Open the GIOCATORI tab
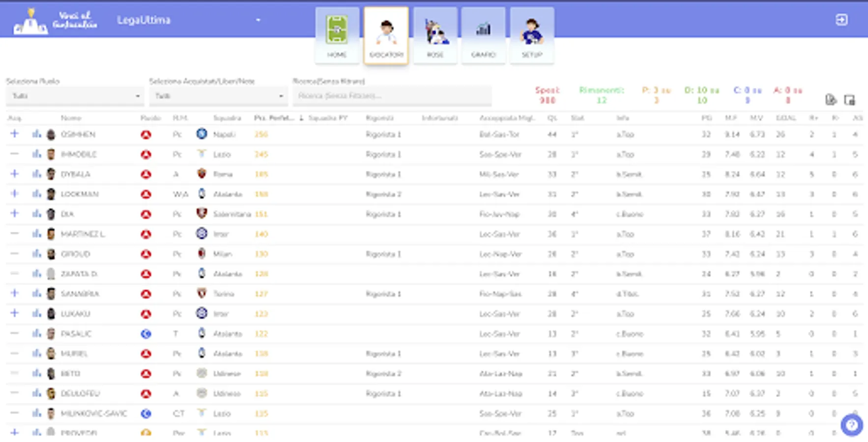Image resolution: width=868 pixels, height=442 pixels. pyautogui.click(x=386, y=35)
